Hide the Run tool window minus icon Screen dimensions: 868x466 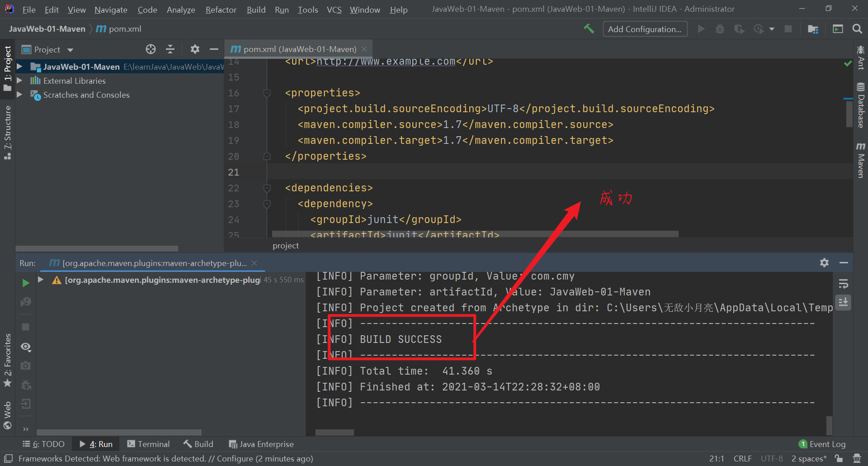844,263
